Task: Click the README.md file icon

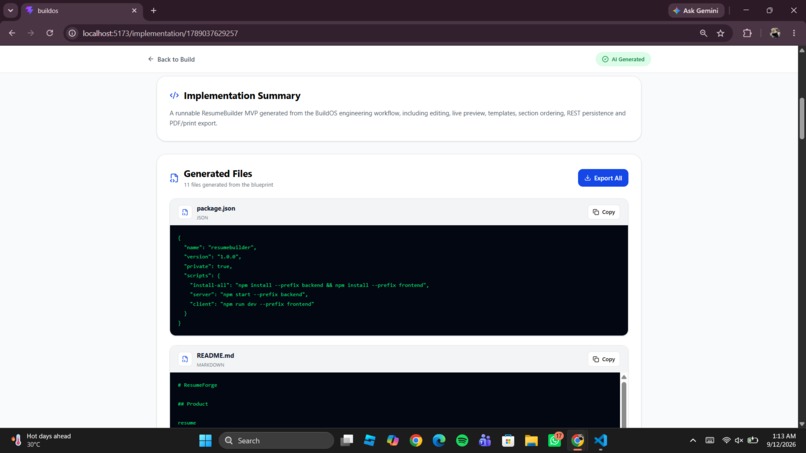Action: [185, 359]
